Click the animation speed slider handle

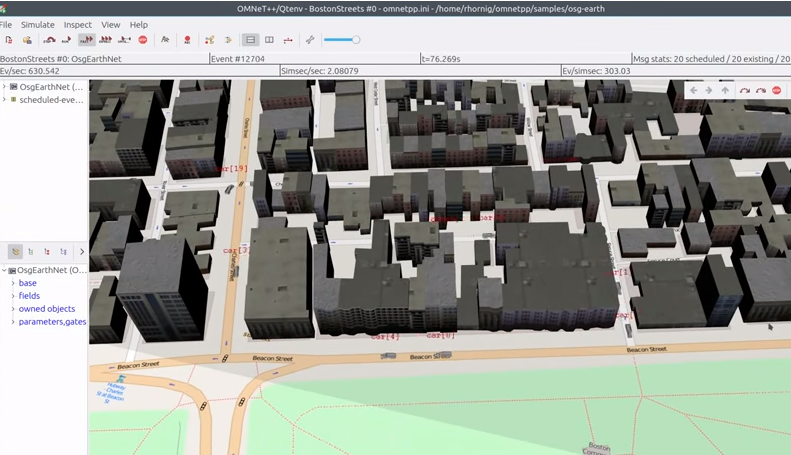356,40
